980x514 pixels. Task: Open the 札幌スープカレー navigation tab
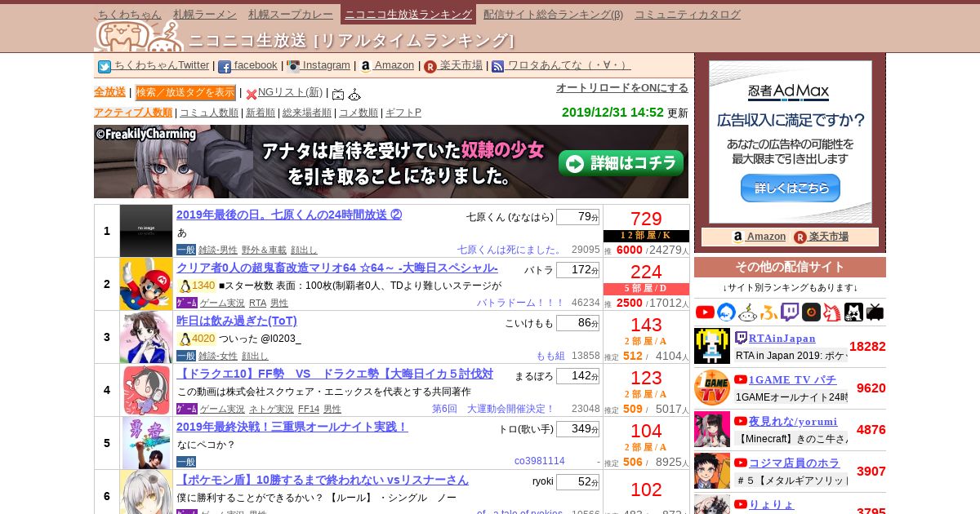tap(291, 14)
